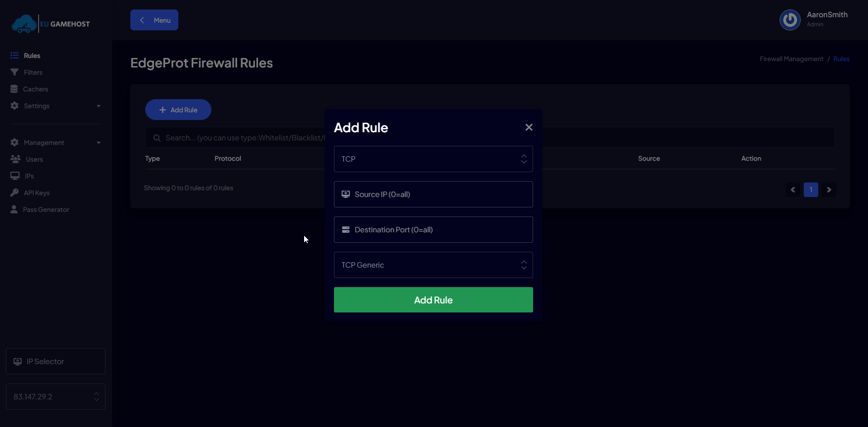Click the plus icon on Add Rule button
The height and width of the screenshot is (427, 868).
coord(163,110)
